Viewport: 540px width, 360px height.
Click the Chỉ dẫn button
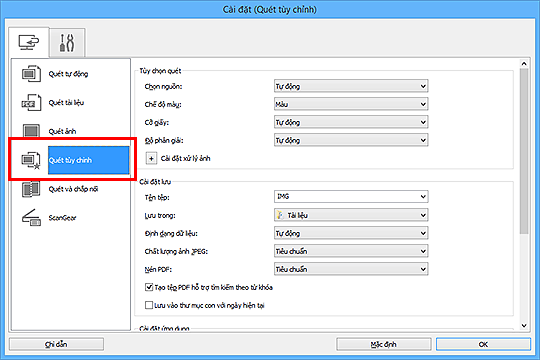56,344
